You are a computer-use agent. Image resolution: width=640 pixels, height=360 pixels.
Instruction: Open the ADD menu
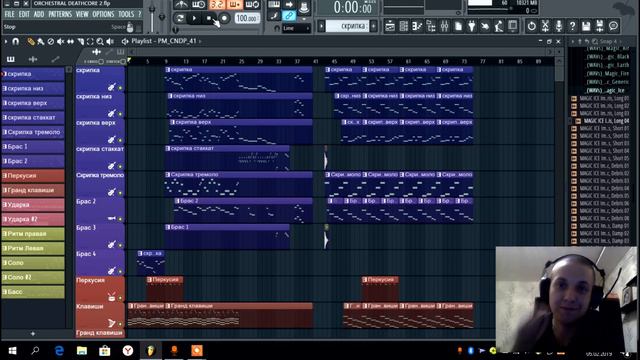(39, 14)
